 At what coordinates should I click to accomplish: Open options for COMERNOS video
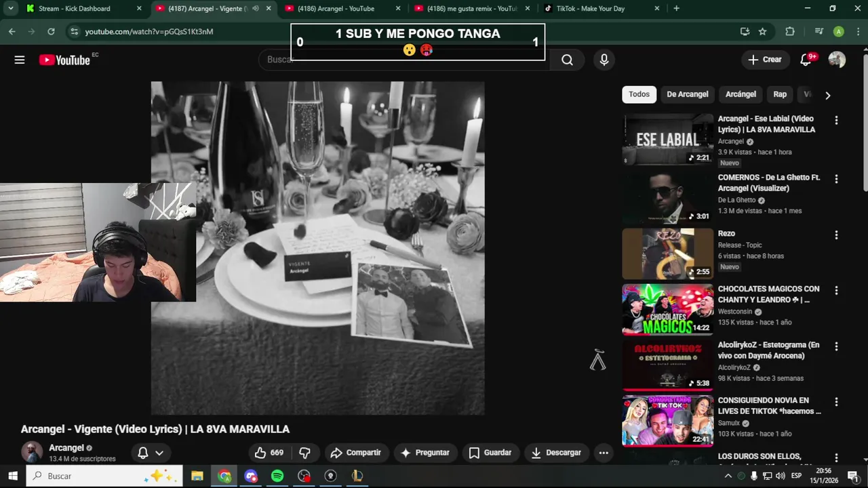point(836,179)
